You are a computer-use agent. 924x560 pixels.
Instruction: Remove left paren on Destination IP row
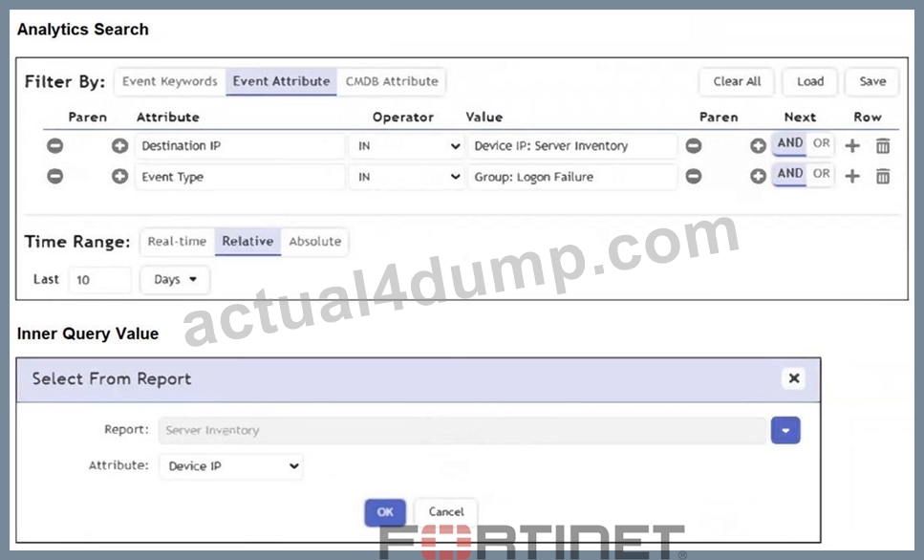pos(54,145)
